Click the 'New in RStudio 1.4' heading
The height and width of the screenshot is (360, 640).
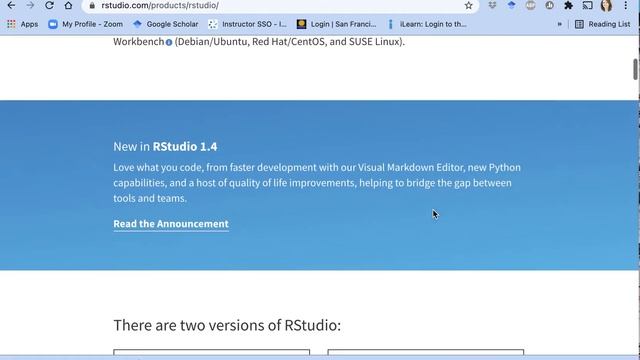165,147
